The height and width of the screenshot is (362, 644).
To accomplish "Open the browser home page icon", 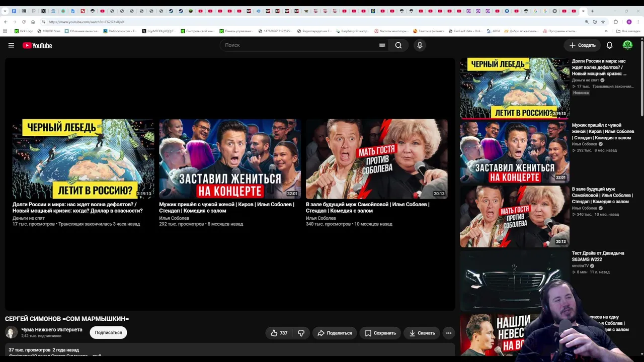I will coord(33,22).
